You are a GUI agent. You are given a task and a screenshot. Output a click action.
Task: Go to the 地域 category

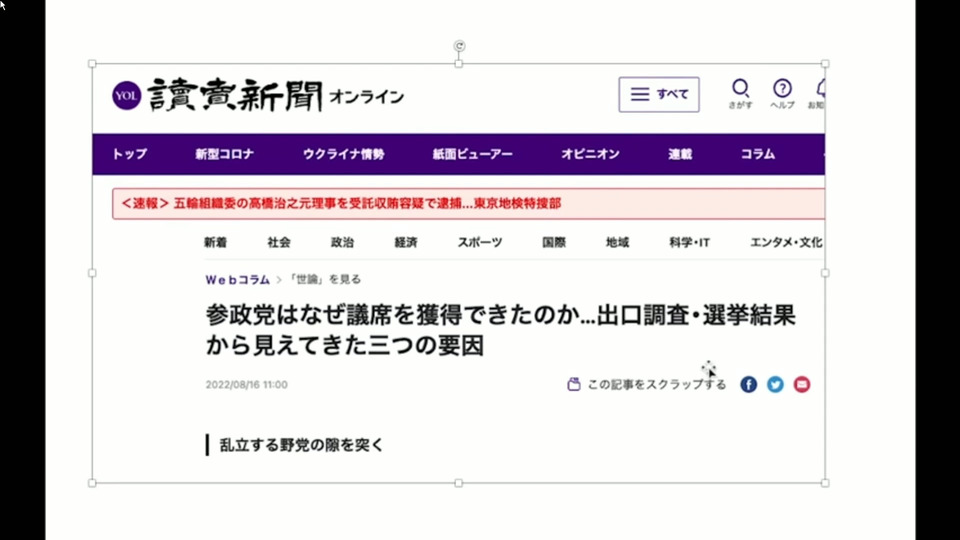tap(617, 242)
